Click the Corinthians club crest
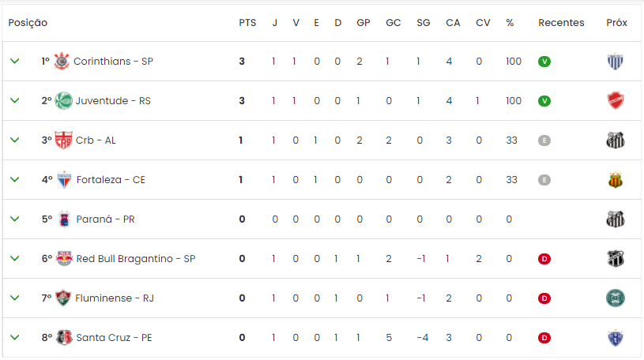644x360 pixels. tap(62, 61)
